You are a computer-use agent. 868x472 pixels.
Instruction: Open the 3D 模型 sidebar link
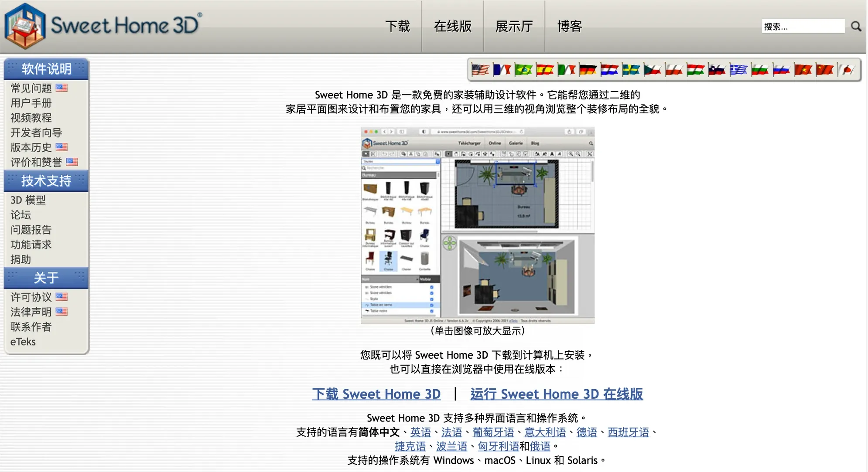[x=28, y=200]
